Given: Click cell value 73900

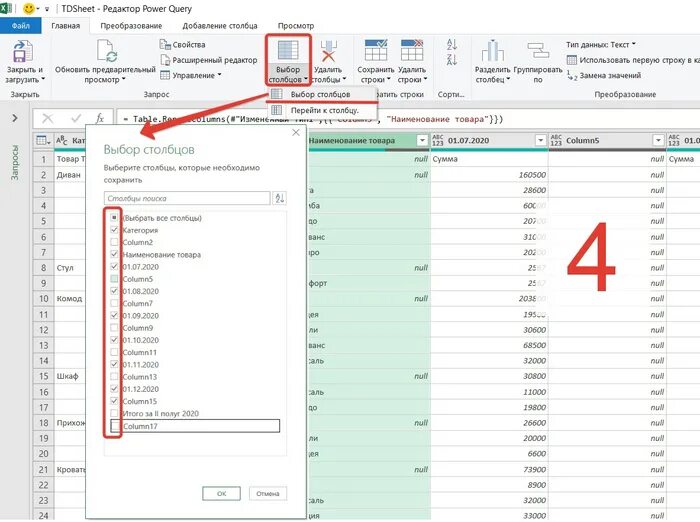Looking at the screenshot, I should point(535,469).
